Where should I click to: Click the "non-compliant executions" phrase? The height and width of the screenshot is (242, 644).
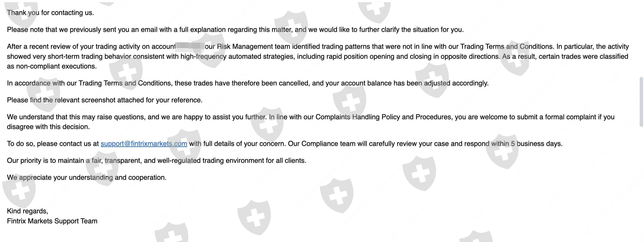[x=56, y=66]
